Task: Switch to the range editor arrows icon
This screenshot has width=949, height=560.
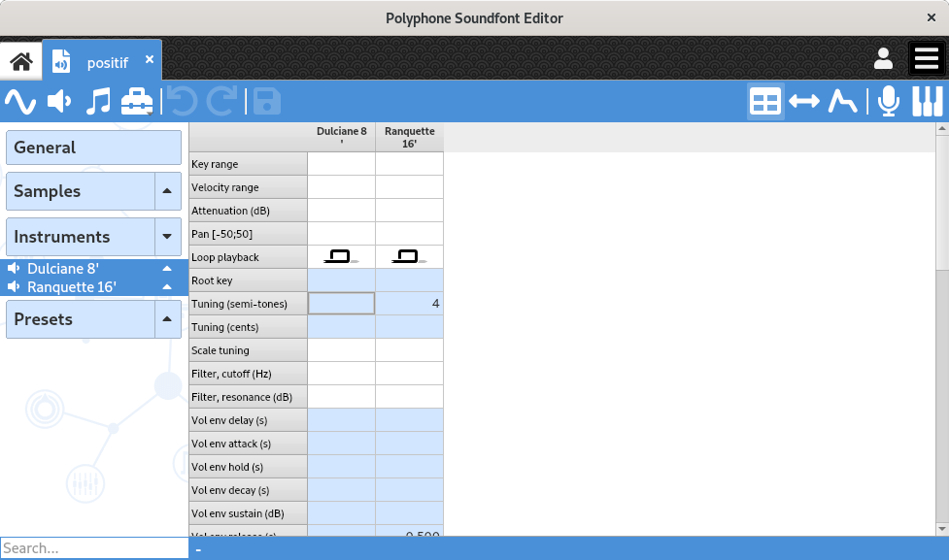Action: [x=803, y=101]
